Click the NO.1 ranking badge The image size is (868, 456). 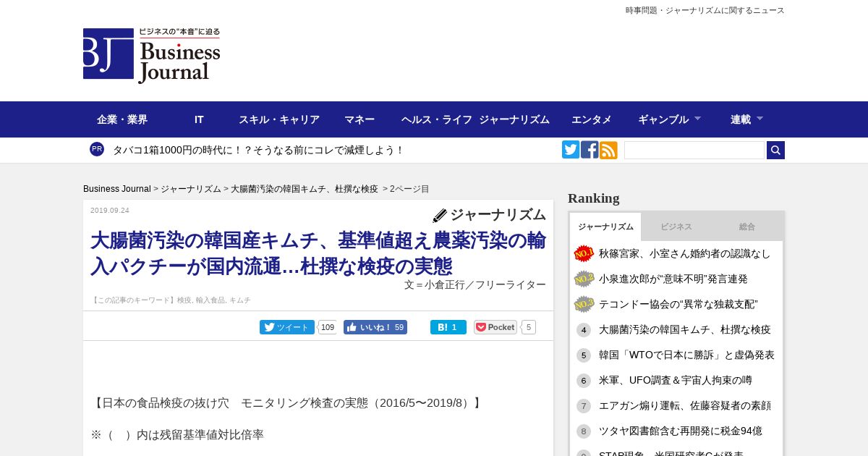coord(584,253)
